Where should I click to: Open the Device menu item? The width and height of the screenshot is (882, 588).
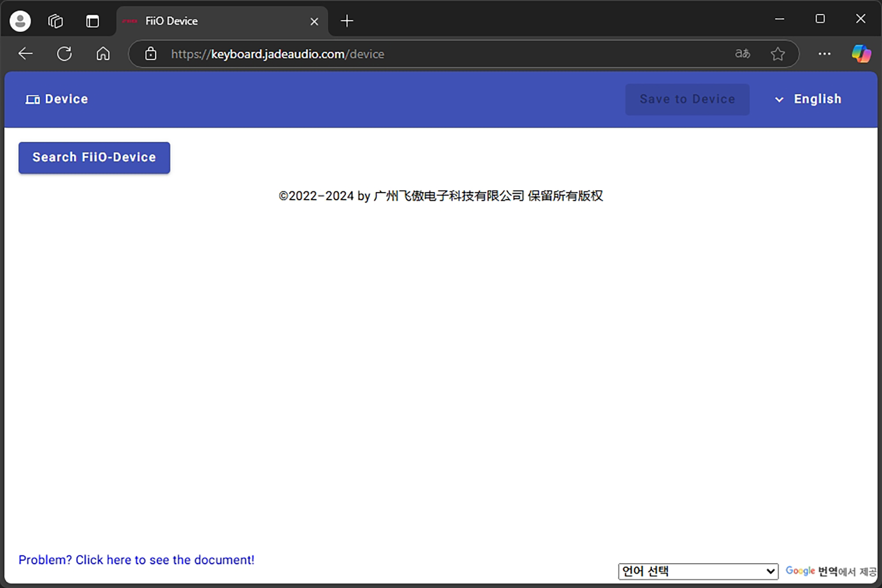[x=57, y=99]
